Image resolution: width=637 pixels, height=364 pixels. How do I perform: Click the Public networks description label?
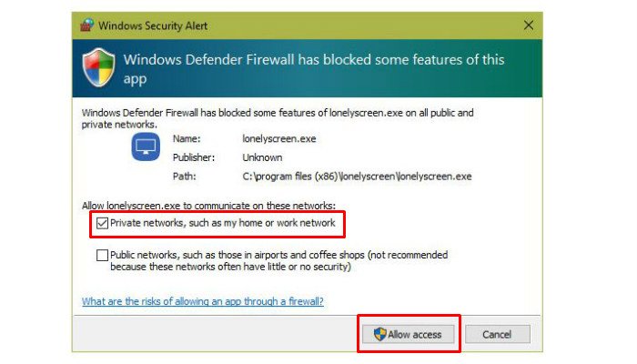[278, 261]
